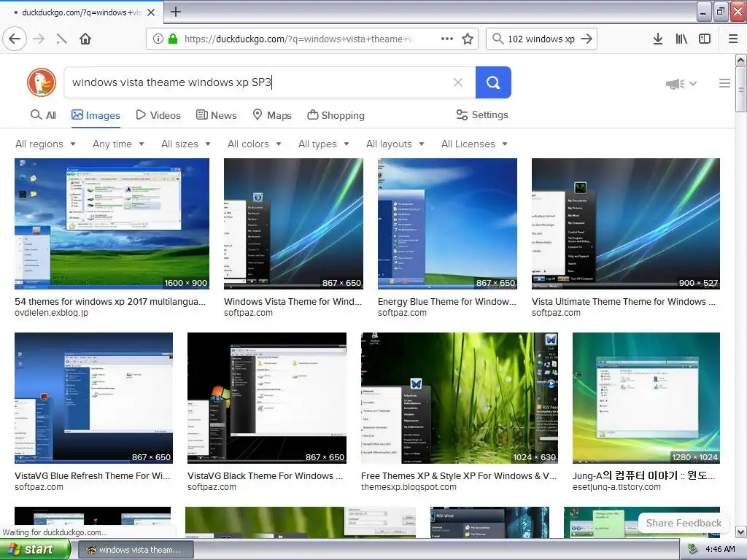This screenshot has width=747, height=560.
Task: Open '54 themes for windows xp 2017' link
Action: point(110,301)
